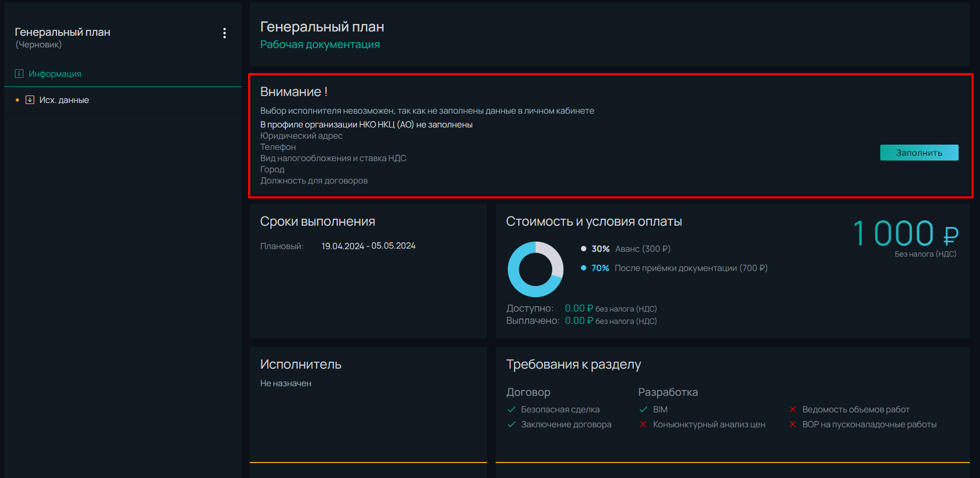Click the Информация info icon
Image resolution: width=980 pixels, height=478 pixels.
coord(19,74)
